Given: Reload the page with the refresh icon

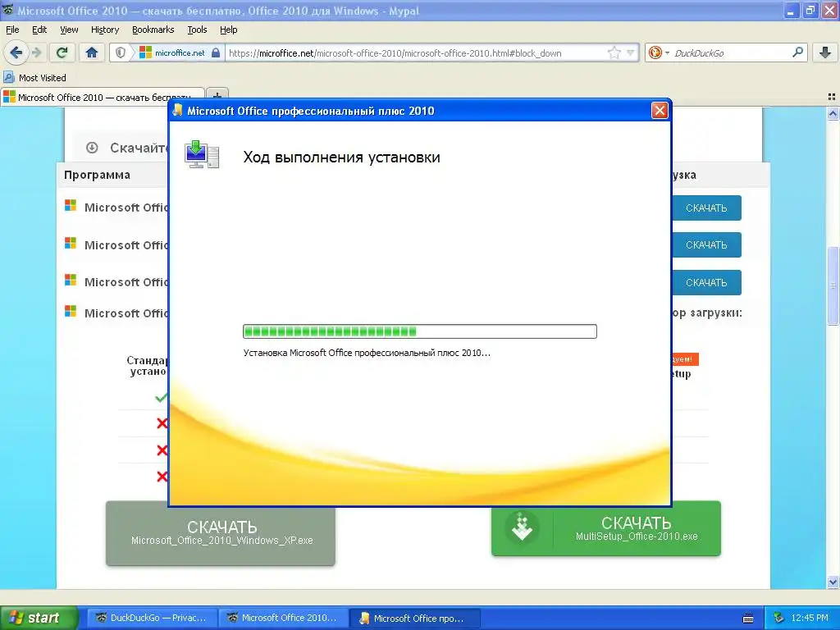Looking at the screenshot, I should click(x=62, y=52).
